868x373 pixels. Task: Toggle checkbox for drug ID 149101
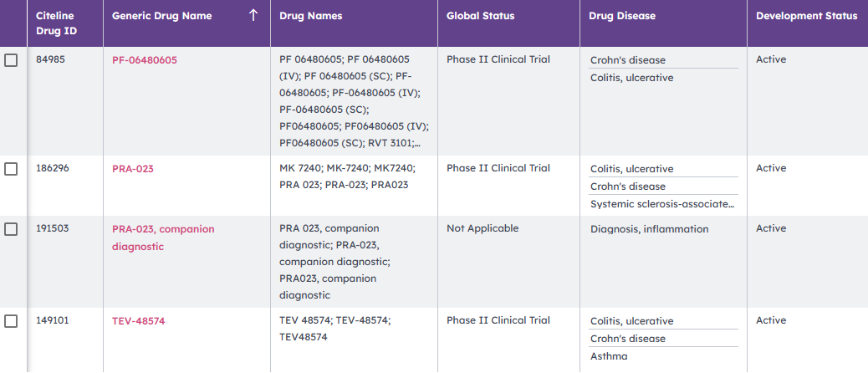[x=11, y=321]
